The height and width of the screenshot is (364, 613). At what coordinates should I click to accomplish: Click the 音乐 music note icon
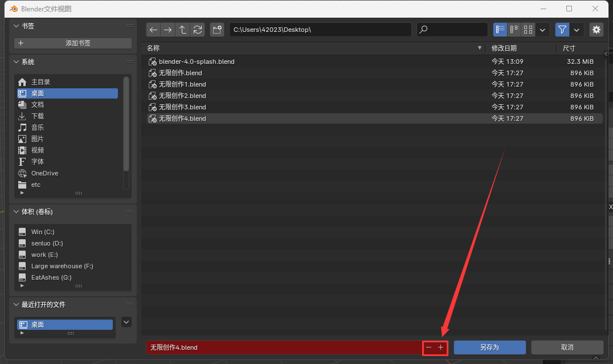click(x=22, y=128)
